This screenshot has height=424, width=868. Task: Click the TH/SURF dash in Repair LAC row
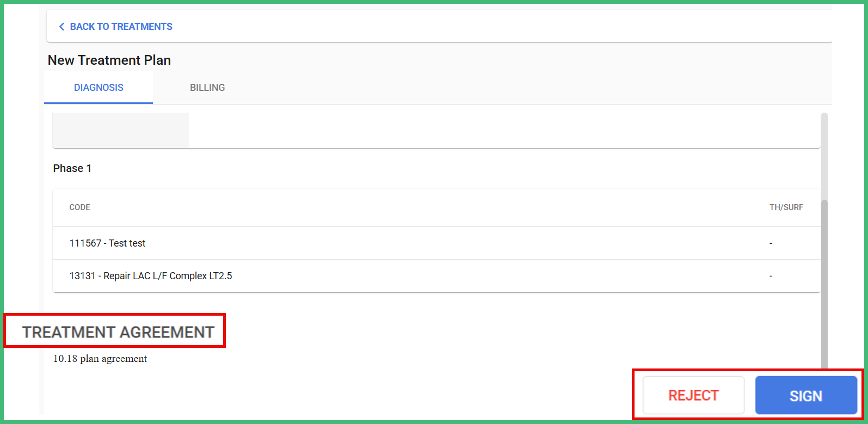(771, 276)
